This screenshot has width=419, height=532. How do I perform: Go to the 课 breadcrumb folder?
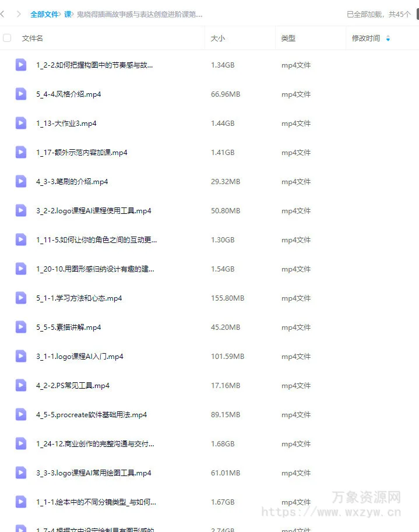click(68, 14)
